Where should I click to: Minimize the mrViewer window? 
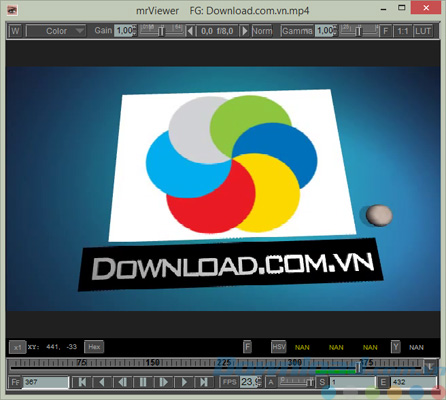click(x=383, y=10)
